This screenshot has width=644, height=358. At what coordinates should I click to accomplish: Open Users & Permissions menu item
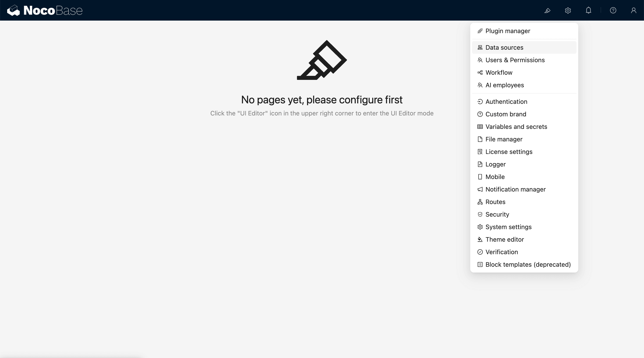click(515, 60)
